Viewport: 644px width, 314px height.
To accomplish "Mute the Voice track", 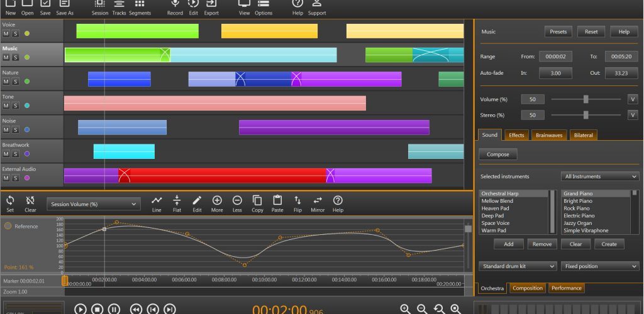I will 6,34.
